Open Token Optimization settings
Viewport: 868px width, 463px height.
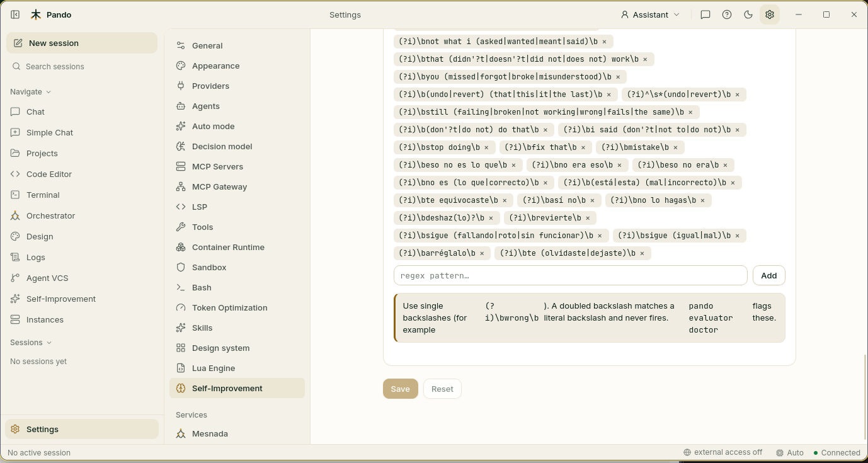pyautogui.click(x=237, y=307)
